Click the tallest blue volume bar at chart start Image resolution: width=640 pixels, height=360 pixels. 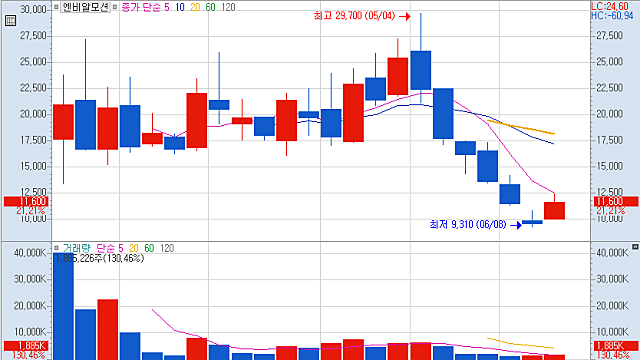click(x=63, y=306)
